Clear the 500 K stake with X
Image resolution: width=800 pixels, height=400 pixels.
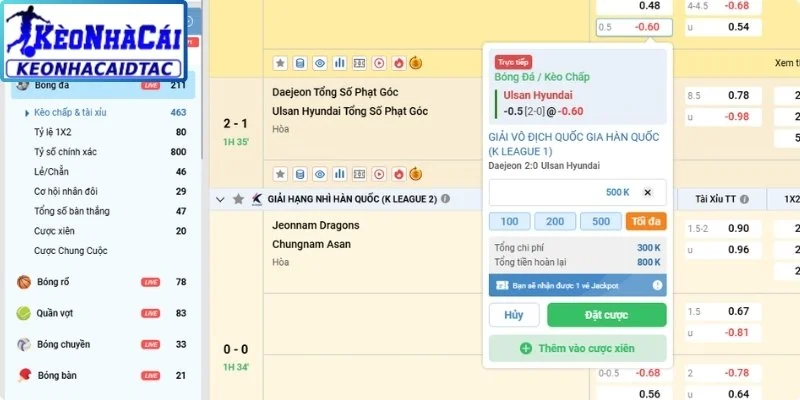[x=647, y=192]
